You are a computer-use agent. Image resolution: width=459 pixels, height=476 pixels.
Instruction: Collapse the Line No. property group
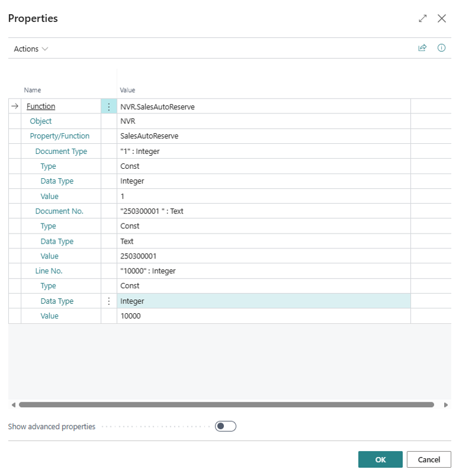49,271
